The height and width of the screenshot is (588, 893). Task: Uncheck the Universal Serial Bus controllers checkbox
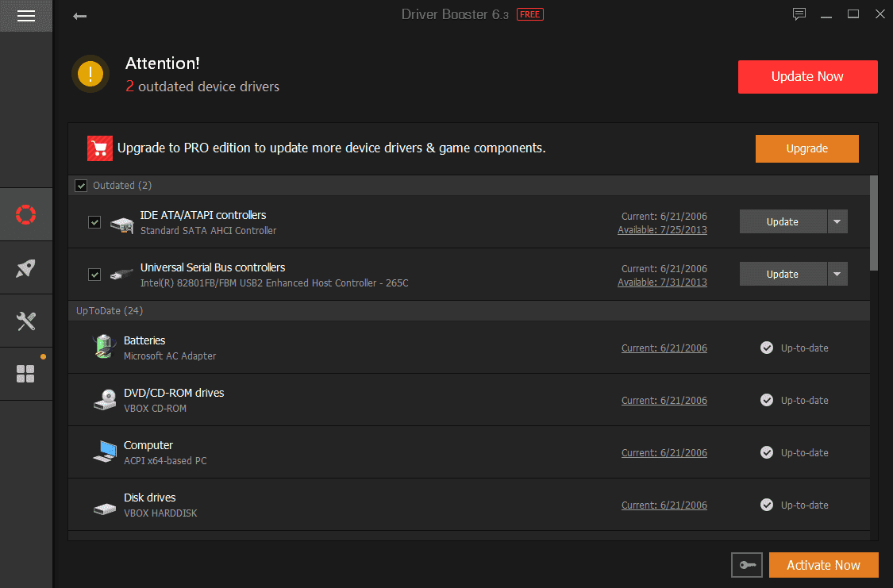pyautogui.click(x=94, y=275)
